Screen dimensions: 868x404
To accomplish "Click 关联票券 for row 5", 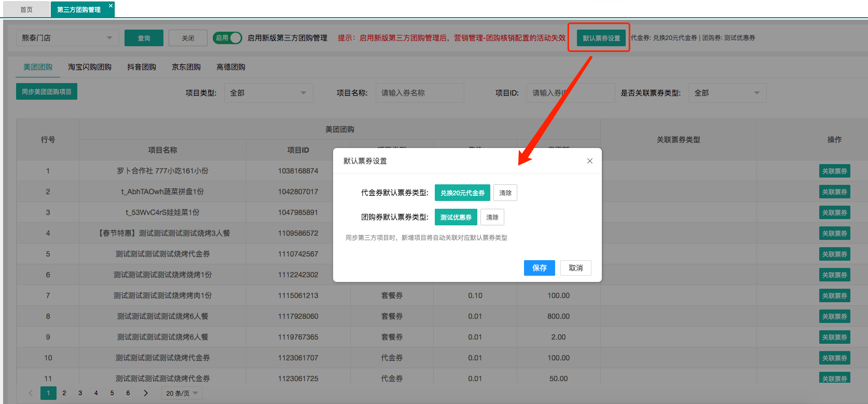I will (x=835, y=254).
